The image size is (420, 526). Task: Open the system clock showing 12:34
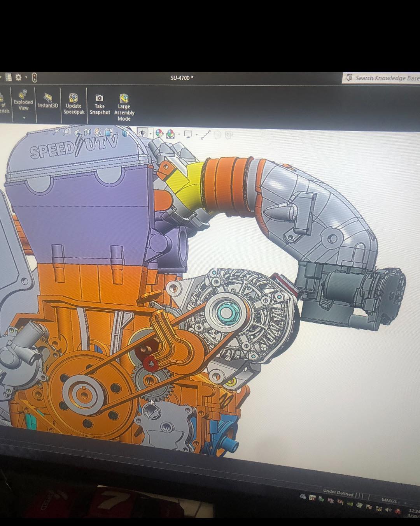(414, 511)
